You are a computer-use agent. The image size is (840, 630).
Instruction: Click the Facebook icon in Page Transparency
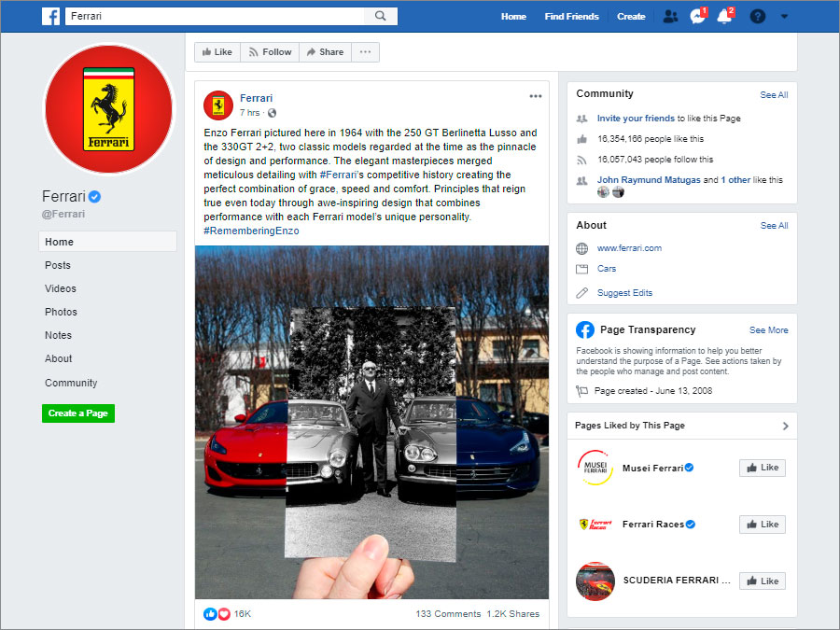click(585, 330)
